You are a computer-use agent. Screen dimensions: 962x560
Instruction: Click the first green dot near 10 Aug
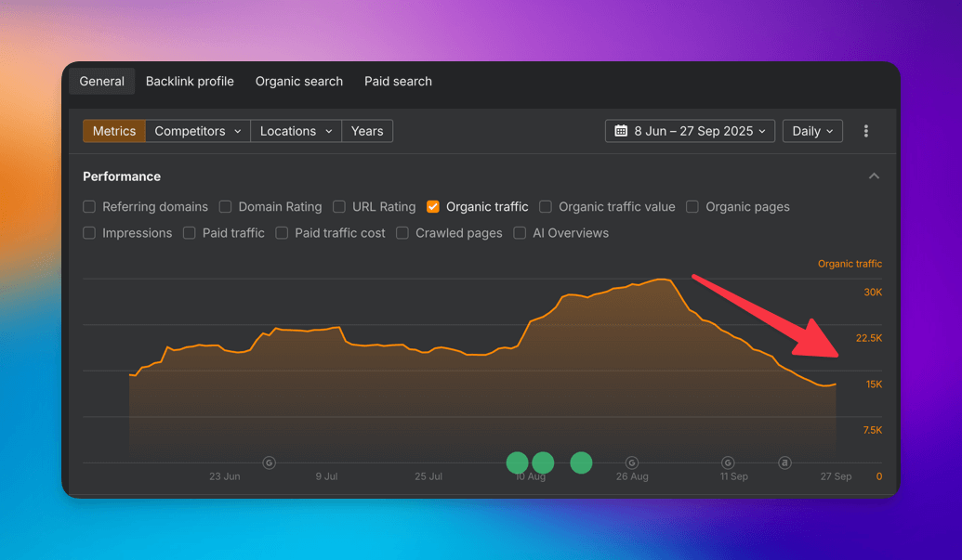tap(517, 463)
